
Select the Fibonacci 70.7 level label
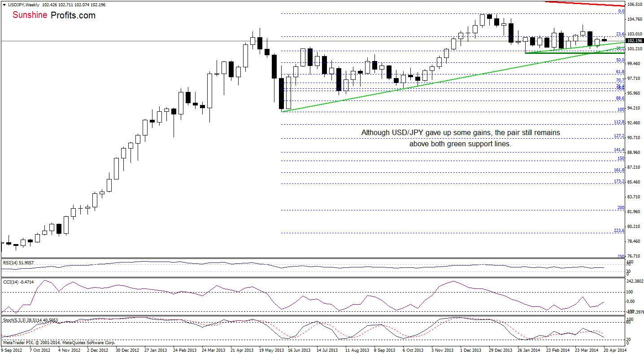620,80
